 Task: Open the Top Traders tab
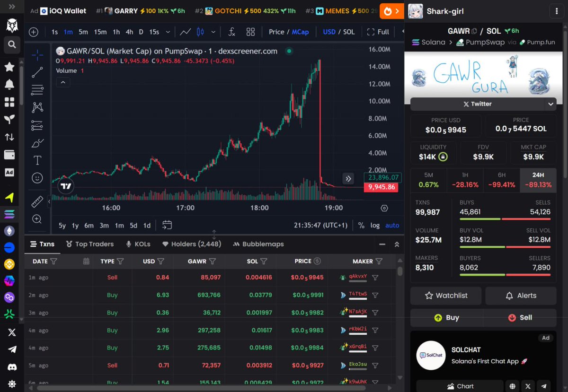(90, 244)
